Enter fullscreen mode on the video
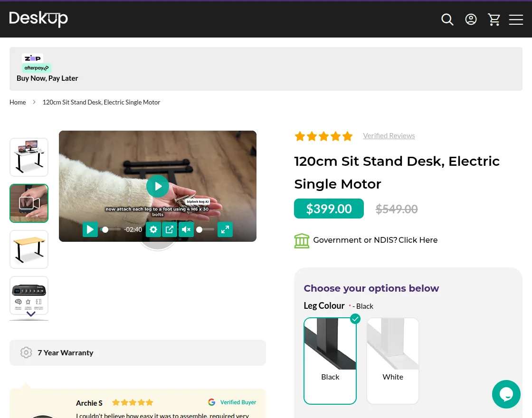532x418 pixels. click(225, 229)
